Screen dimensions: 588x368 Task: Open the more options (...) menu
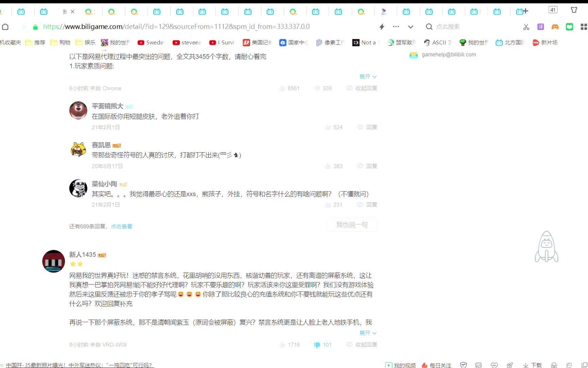coord(396,27)
